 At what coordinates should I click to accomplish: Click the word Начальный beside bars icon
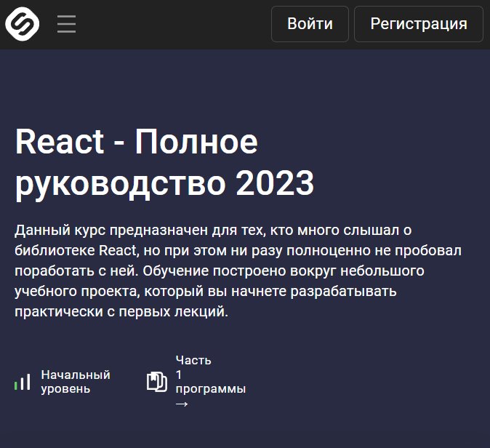[x=75, y=375]
